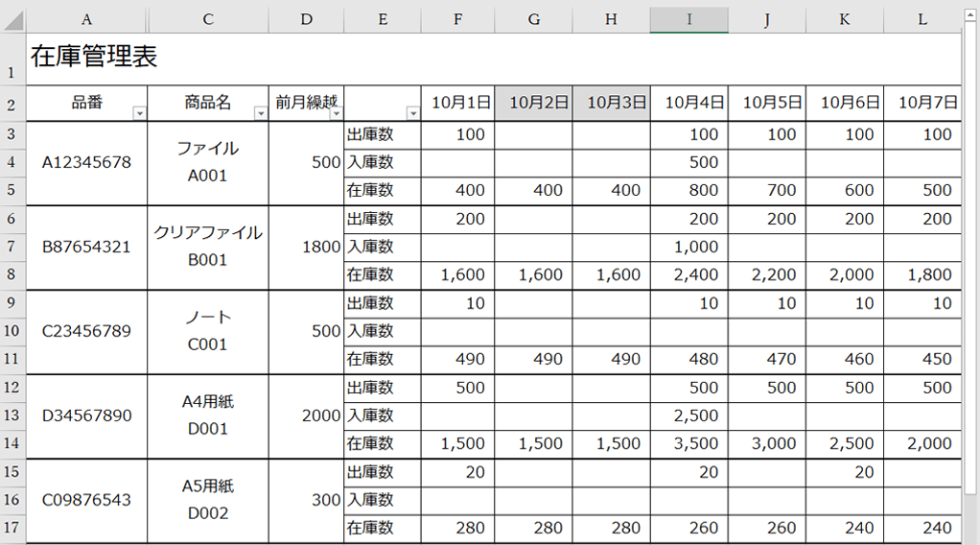Select the 450 stock cell in row 11

(922, 360)
